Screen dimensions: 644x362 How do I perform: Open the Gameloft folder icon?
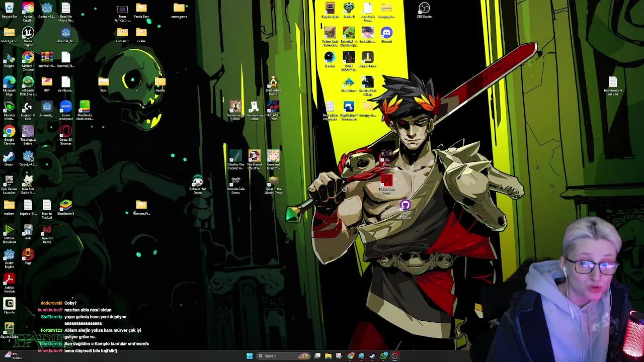tap(122, 35)
